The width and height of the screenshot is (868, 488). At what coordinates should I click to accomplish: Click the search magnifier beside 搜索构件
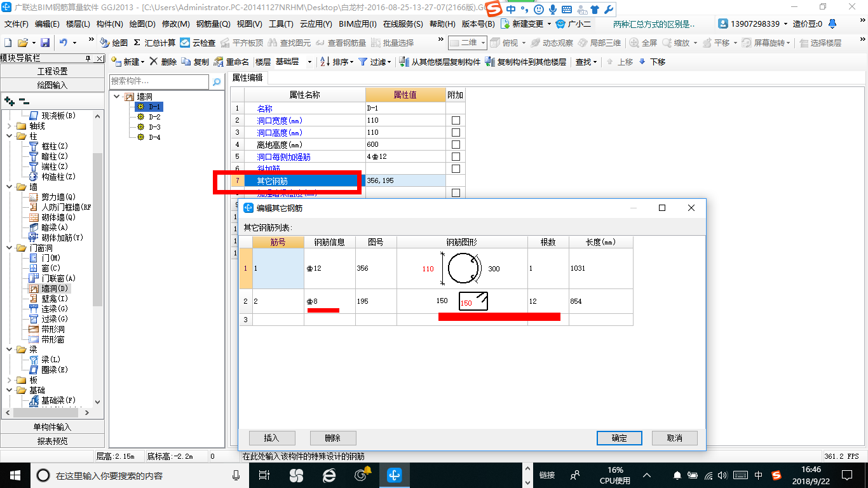217,81
